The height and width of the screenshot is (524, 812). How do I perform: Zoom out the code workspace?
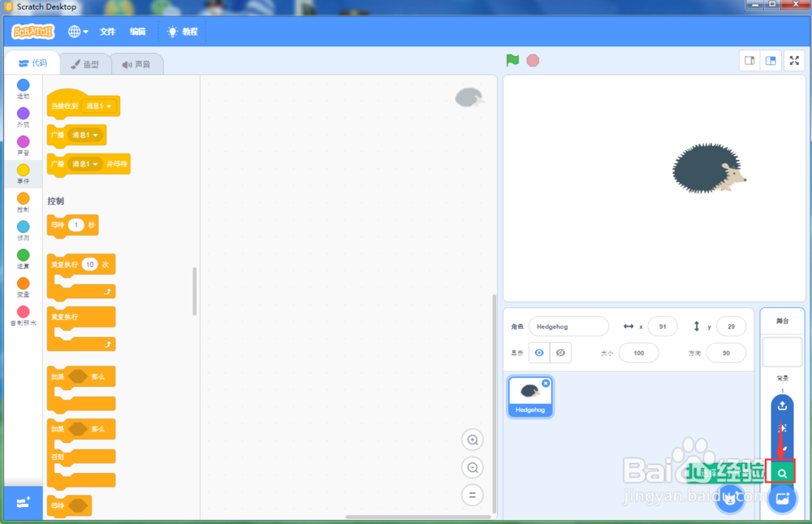click(473, 467)
